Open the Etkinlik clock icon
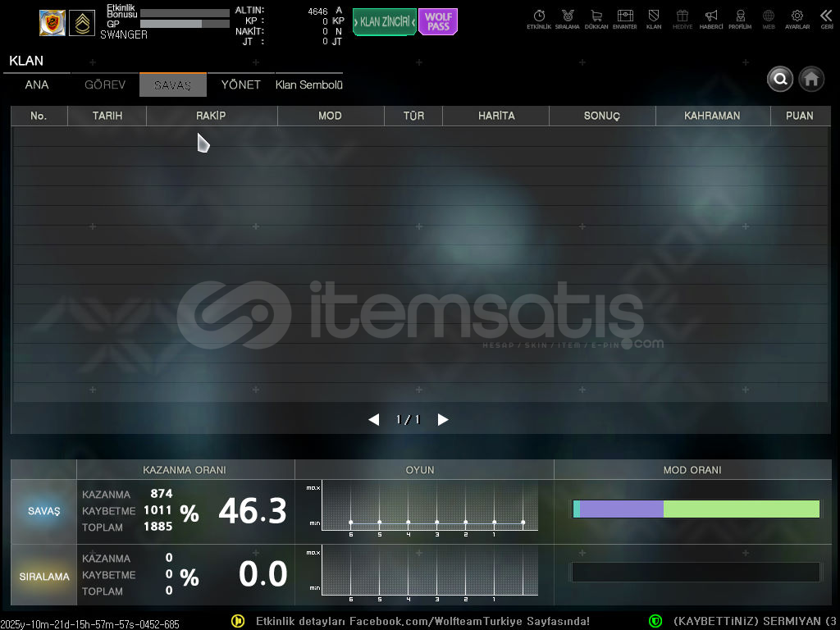Screen dimensions: 840x630 [539, 16]
